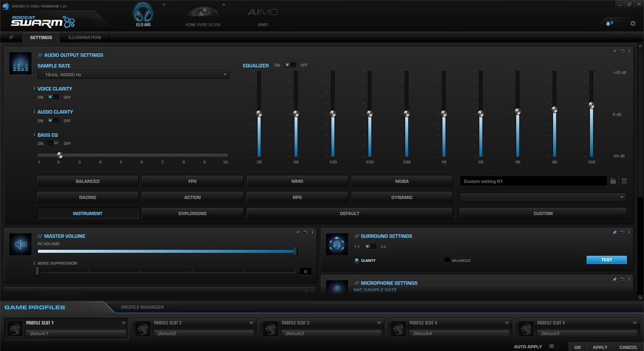Viewport: 644px width, 351px height.
Task: Click the Noise Suppression value box
Action: [x=305, y=272]
